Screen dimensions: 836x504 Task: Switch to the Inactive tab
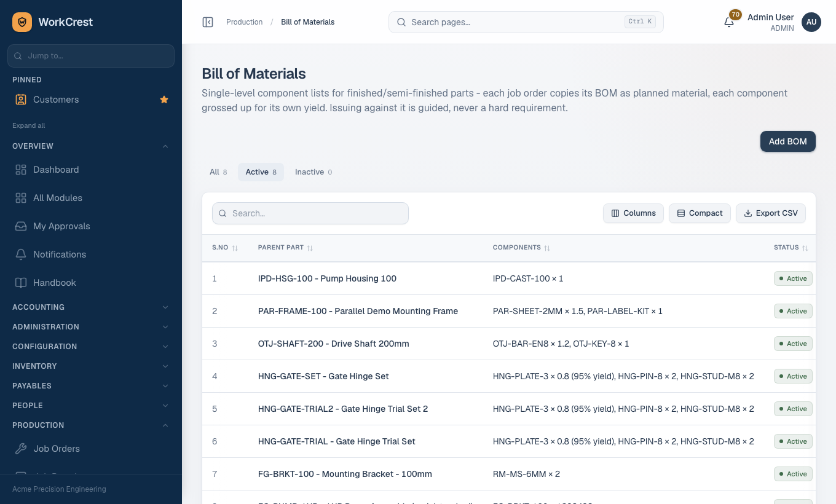coord(313,172)
